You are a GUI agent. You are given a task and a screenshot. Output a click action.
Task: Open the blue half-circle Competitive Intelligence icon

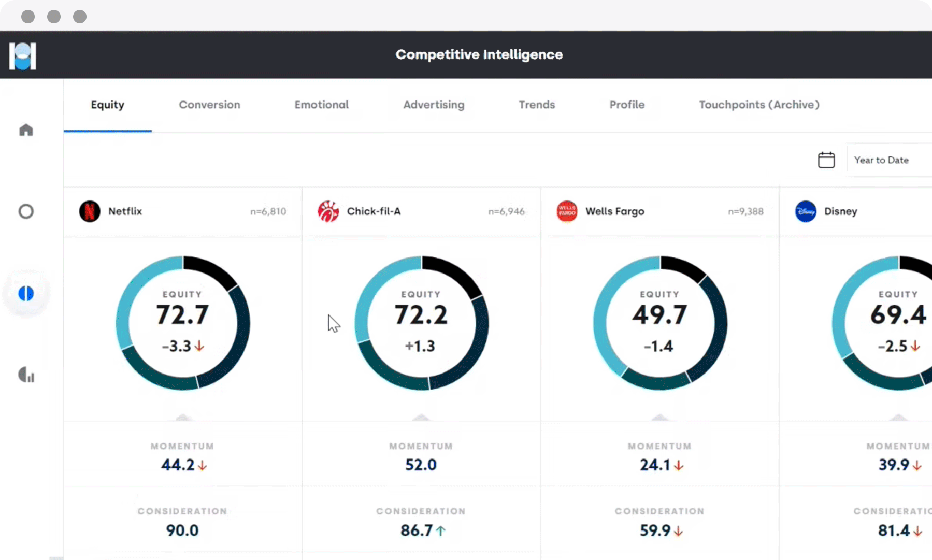pos(26,294)
